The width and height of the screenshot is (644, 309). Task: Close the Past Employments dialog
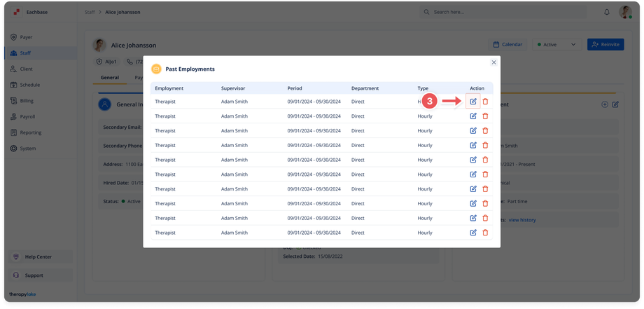point(493,62)
